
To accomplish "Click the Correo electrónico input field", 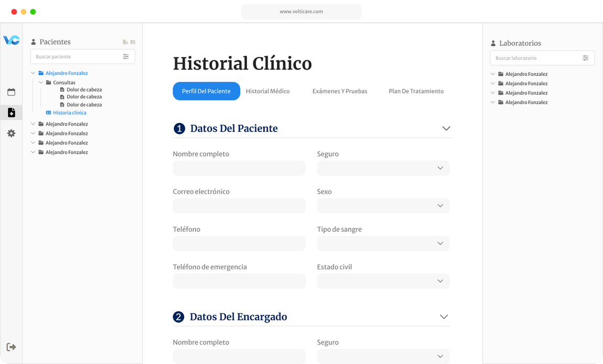I will pyautogui.click(x=239, y=206).
